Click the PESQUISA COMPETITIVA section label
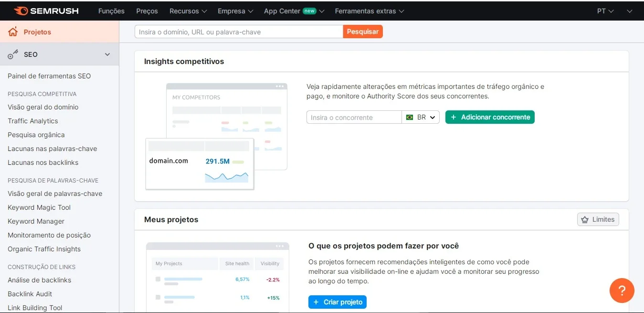The width and height of the screenshot is (644, 313). [42, 94]
